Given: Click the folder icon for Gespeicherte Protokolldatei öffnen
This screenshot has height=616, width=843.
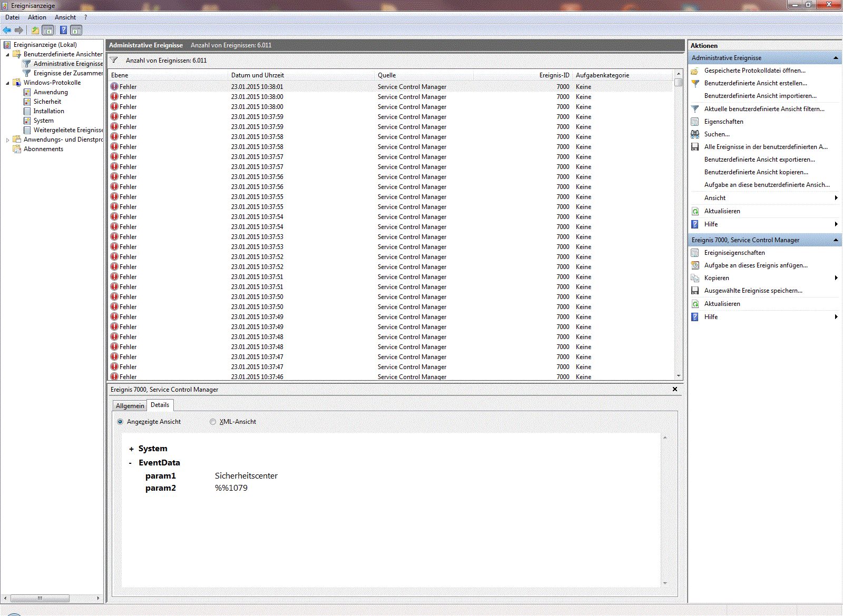Looking at the screenshot, I should pos(695,71).
